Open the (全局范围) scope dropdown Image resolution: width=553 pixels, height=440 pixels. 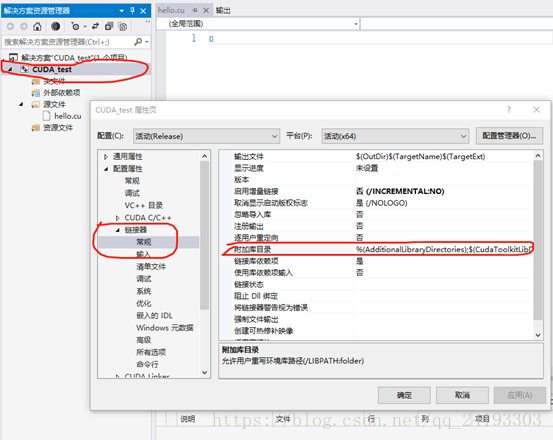point(356,24)
